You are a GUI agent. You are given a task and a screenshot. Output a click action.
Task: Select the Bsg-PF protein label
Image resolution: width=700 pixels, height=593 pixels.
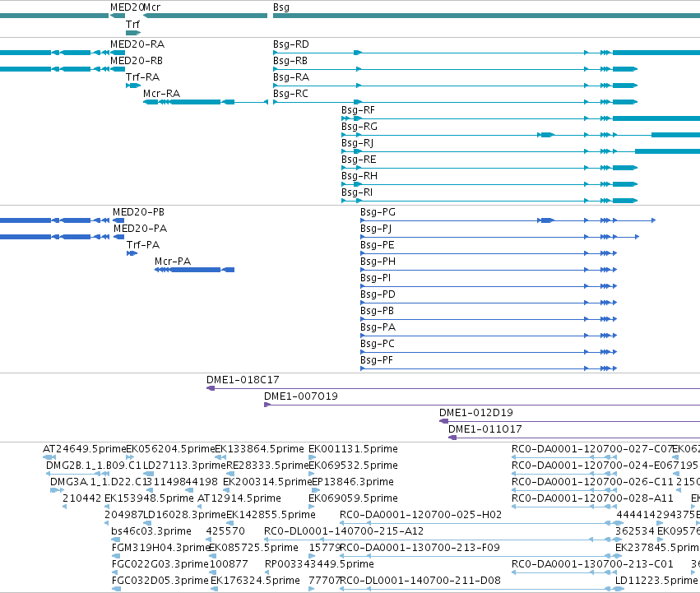(x=377, y=361)
